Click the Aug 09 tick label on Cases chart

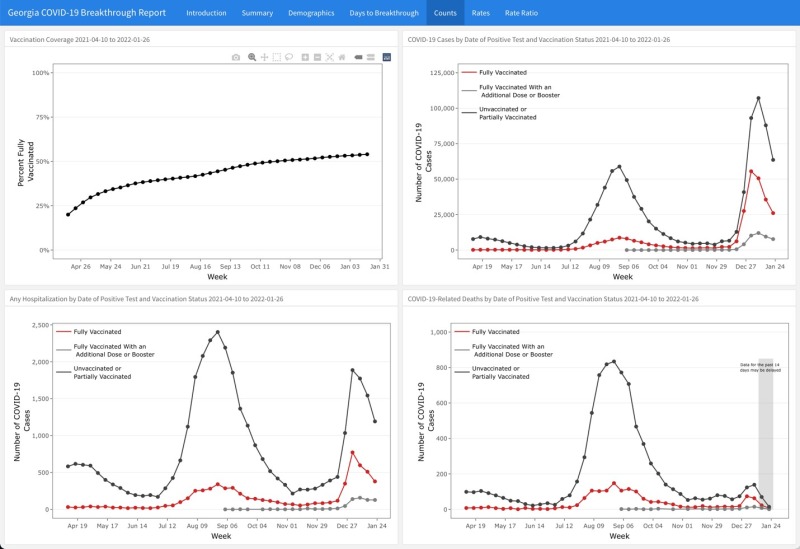pos(599,266)
